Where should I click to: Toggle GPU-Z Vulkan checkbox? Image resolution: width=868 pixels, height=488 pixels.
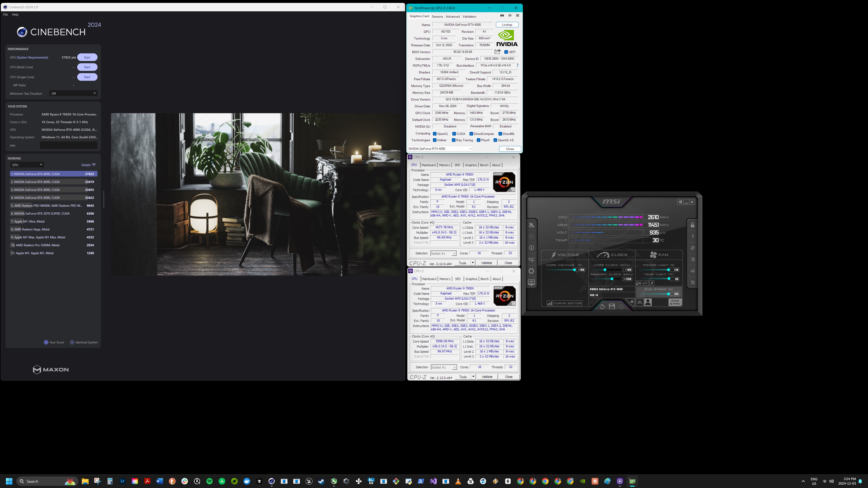(x=435, y=140)
